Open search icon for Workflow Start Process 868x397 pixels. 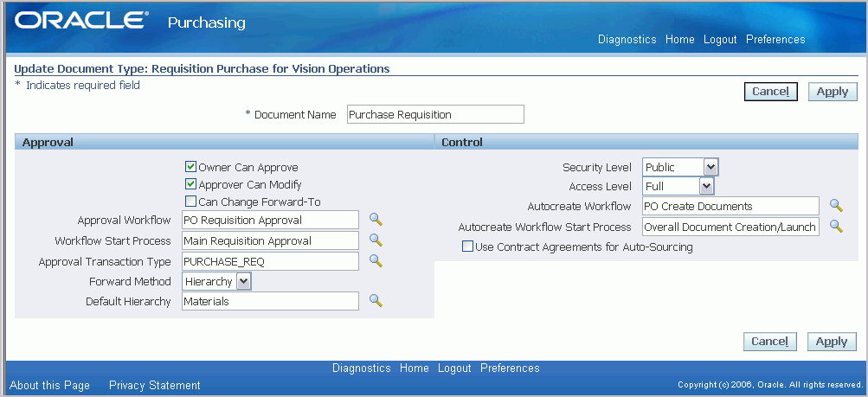[376, 240]
